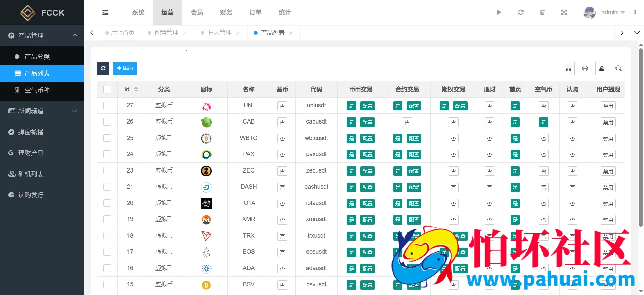
Task: Collapse the sidebar menu icon
Action: (x=105, y=12)
